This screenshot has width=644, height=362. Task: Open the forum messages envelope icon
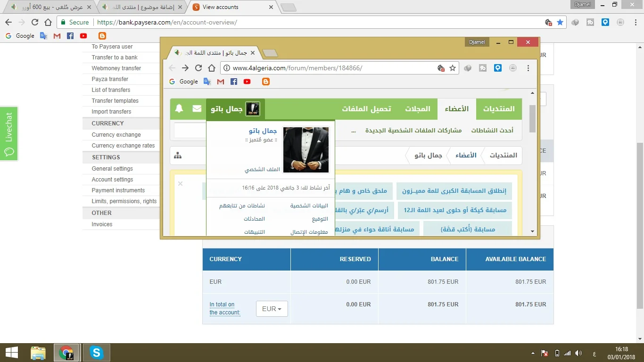click(x=197, y=109)
